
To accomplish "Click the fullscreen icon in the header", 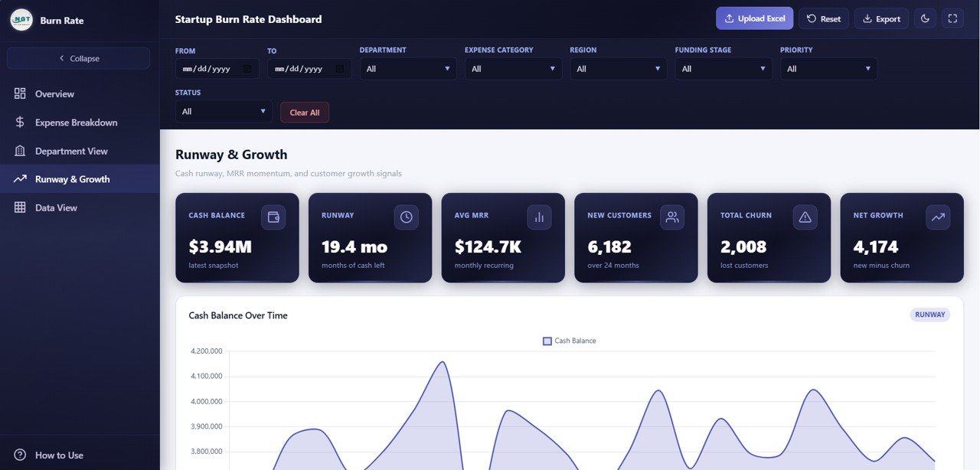I will pos(952,18).
